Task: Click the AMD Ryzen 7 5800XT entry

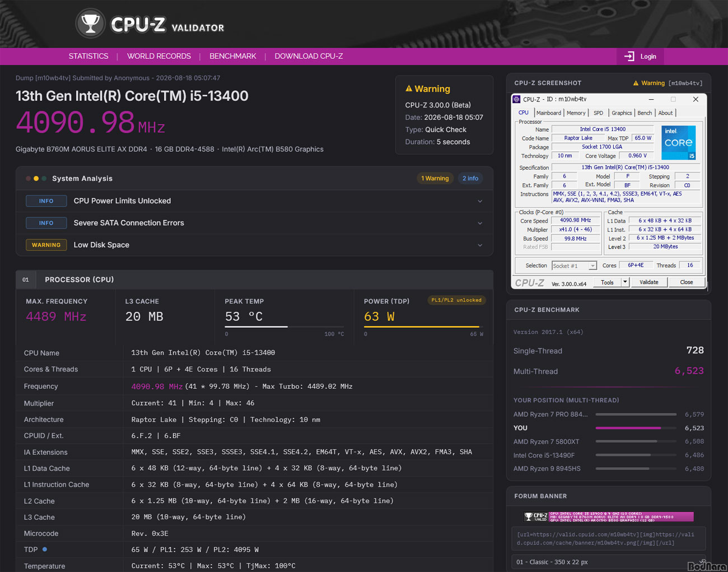Action: (609, 441)
